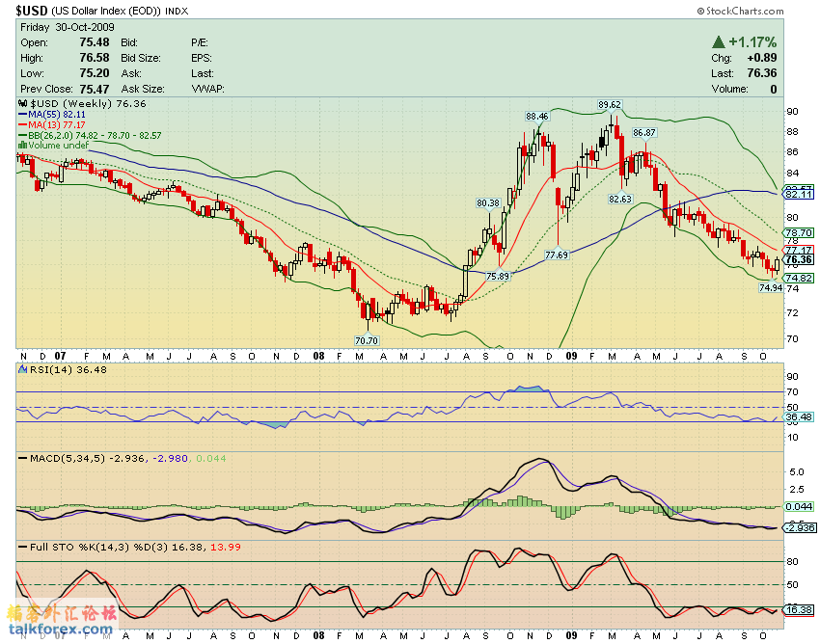
Task: Click the RSI(14) indicator icon
Action: 22,369
